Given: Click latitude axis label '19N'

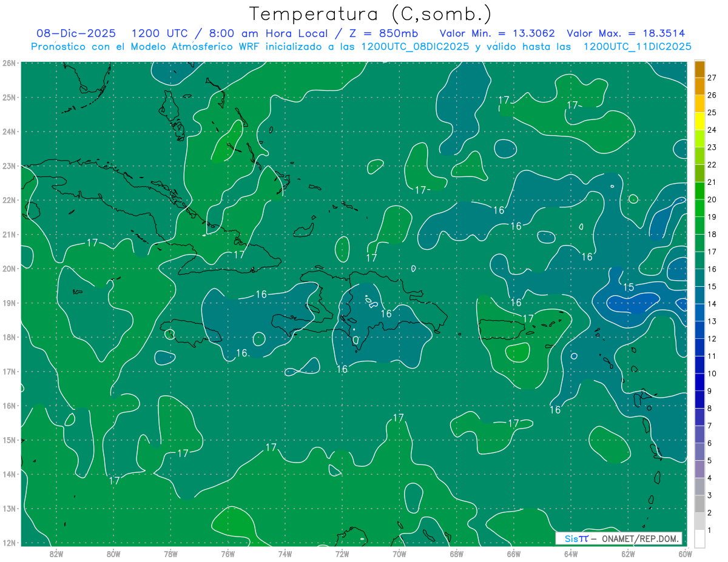Looking at the screenshot, I should [x=8, y=303].
